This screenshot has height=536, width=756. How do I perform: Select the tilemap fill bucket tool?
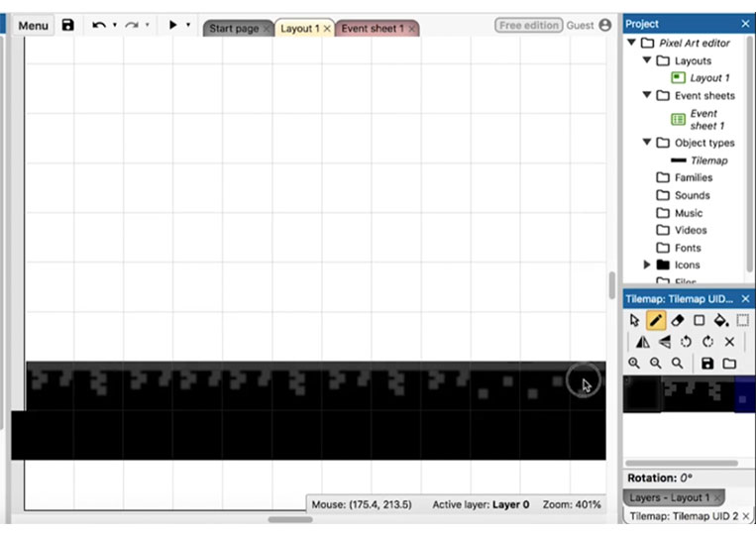click(x=720, y=320)
